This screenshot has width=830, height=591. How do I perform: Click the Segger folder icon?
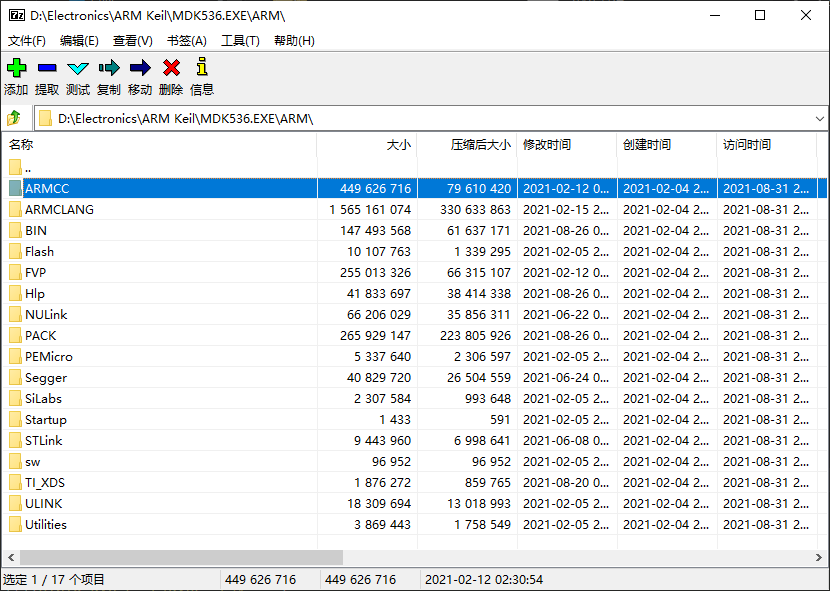click(15, 378)
